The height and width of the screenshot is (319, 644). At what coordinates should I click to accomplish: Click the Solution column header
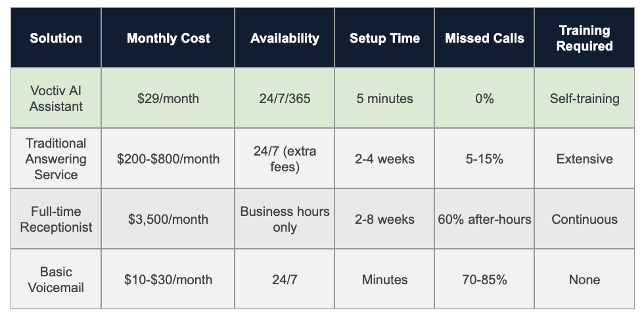[56, 38]
